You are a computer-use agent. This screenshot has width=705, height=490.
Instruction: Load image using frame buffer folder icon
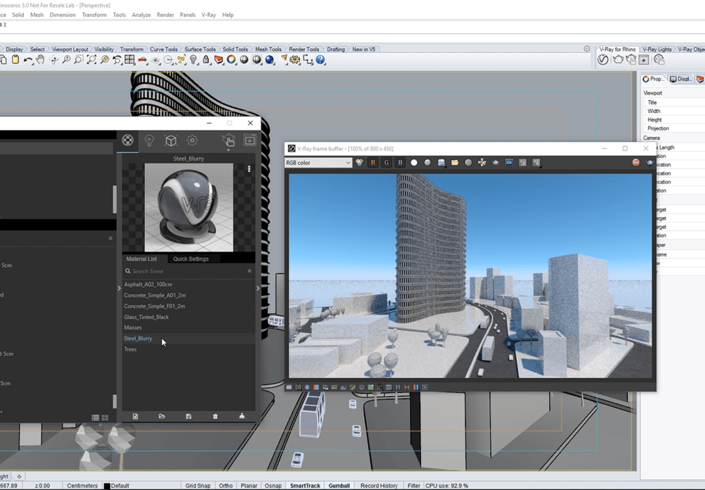455,163
